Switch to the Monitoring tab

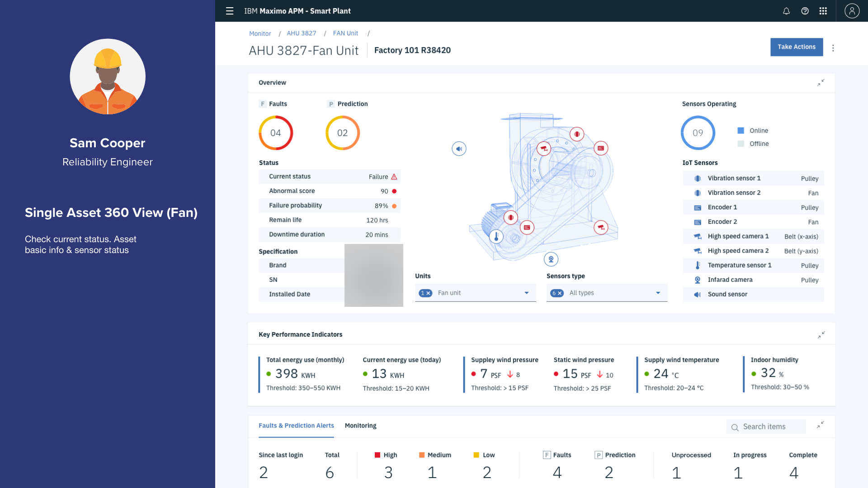360,426
